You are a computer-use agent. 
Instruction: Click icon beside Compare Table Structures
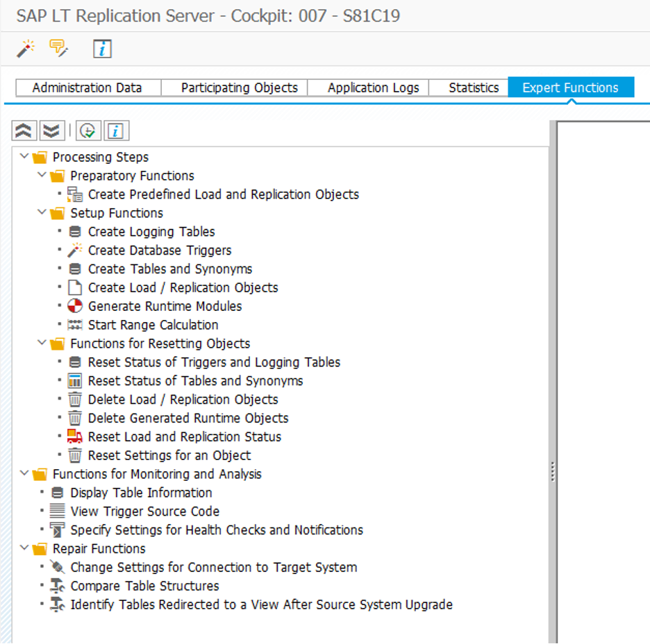[57, 586]
